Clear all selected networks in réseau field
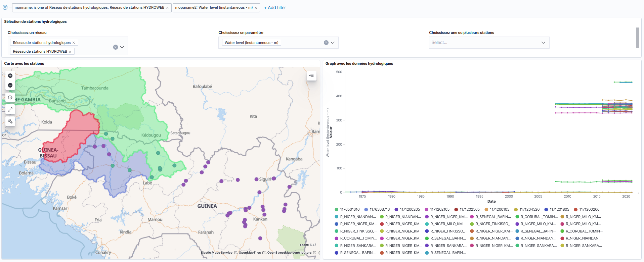The image size is (644, 262). tap(115, 47)
